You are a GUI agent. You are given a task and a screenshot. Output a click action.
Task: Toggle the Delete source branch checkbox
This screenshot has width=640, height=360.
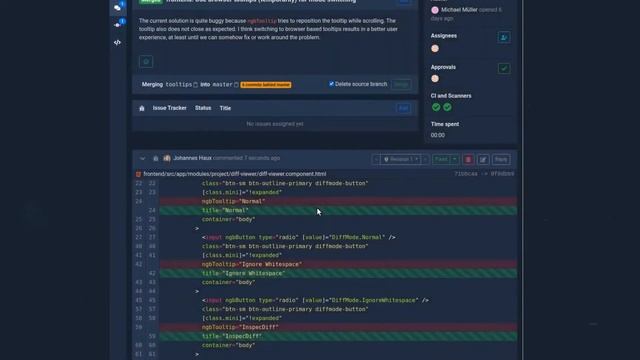331,84
